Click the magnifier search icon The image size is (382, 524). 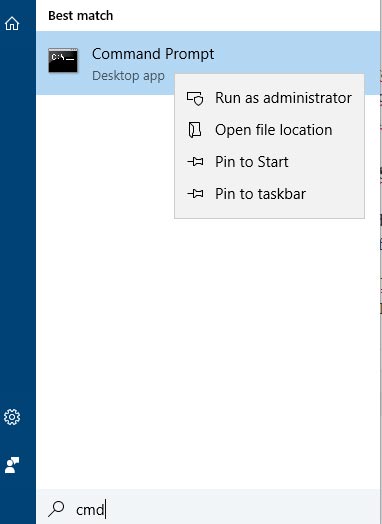tap(56, 509)
